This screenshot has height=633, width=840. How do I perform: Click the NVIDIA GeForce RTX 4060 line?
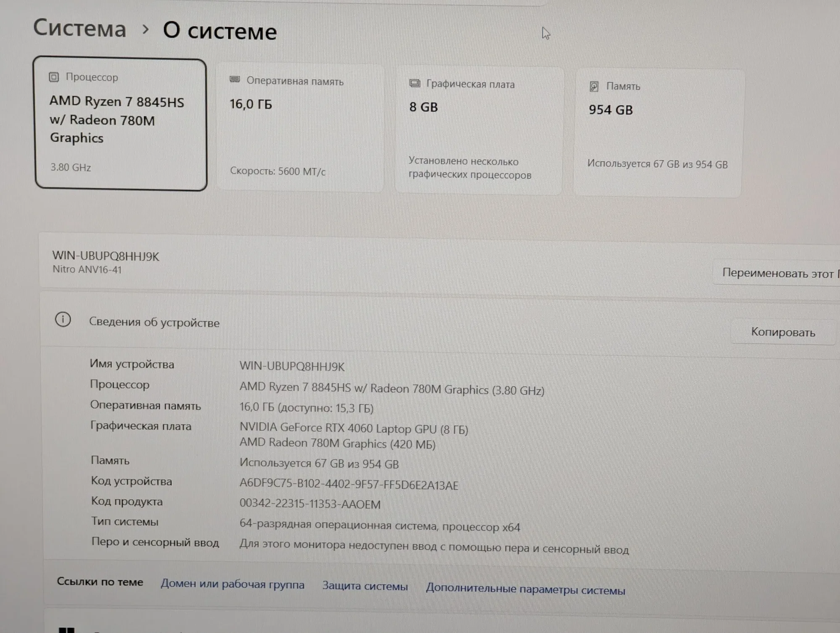tap(354, 428)
